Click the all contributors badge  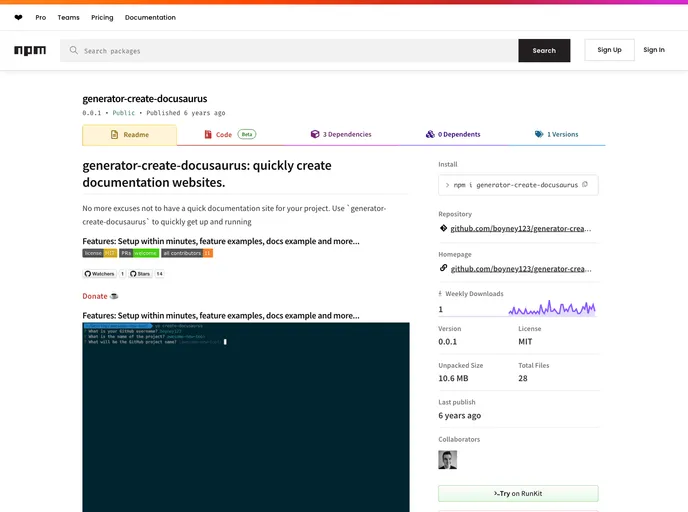pyautogui.click(x=187, y=253)
